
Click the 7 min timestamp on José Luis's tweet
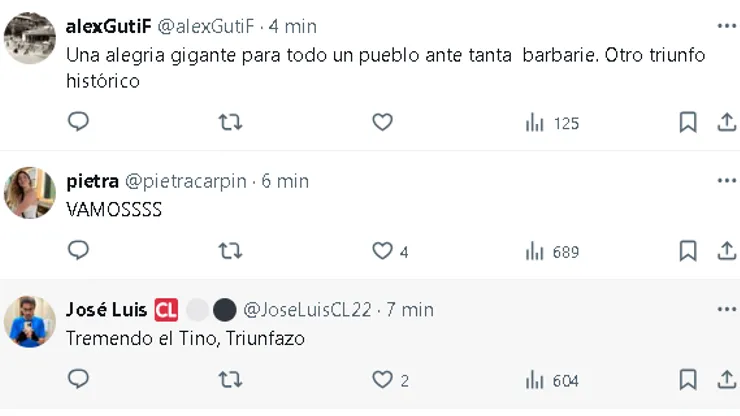coord(409,310)
